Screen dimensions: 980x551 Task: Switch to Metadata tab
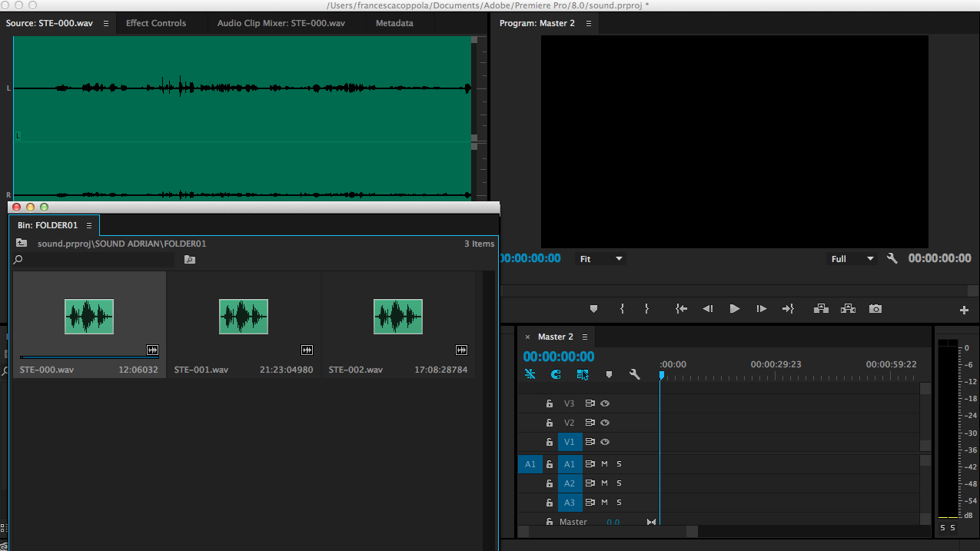pos(394,23)
